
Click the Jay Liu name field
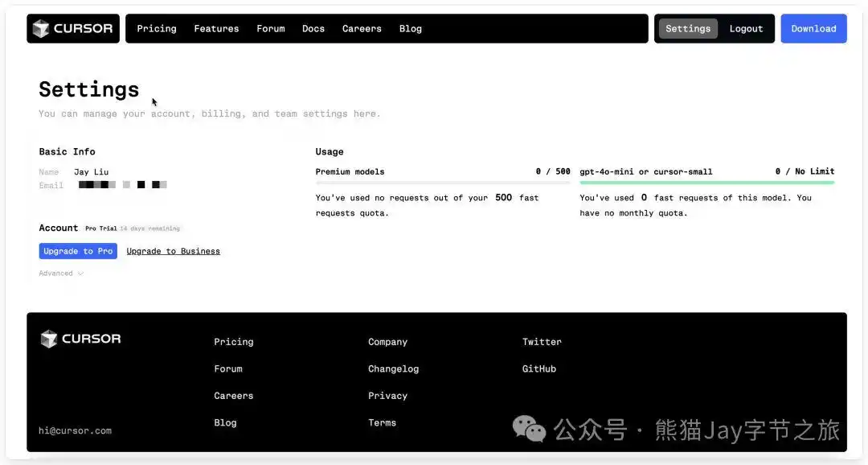pos(91,171)
